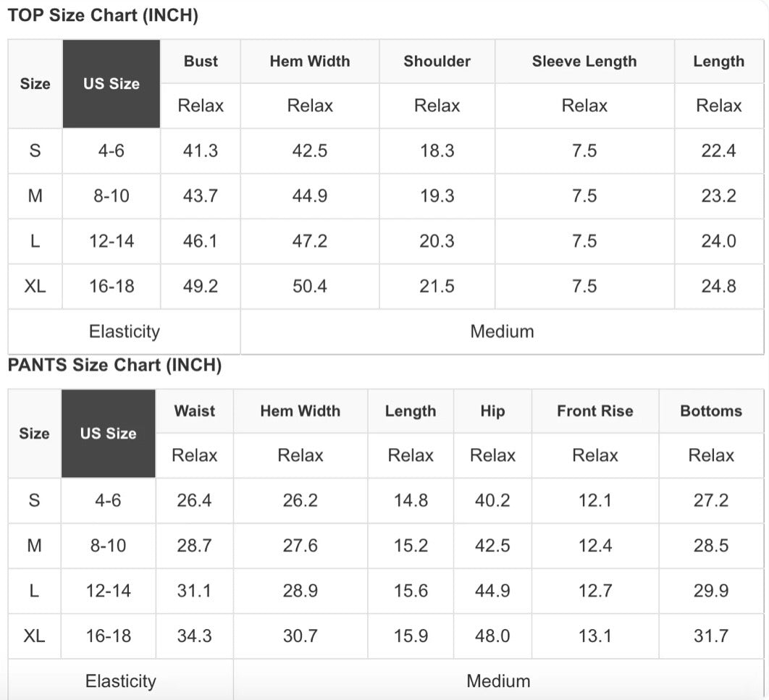Select the Bottoms column header
Viewport: 769px width, 700px height.
click(711, 410)
